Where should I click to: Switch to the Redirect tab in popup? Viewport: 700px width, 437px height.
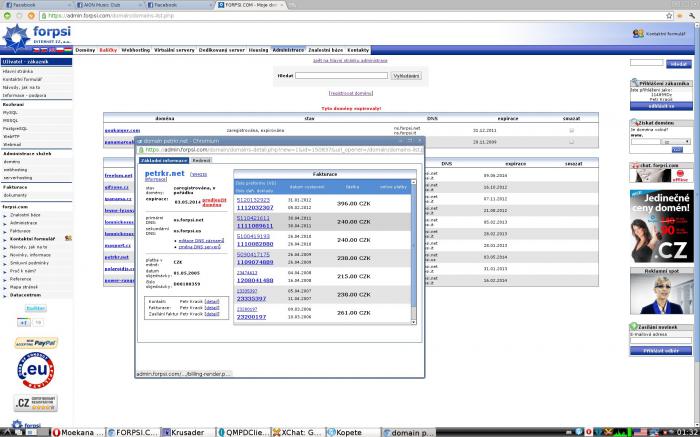201,160
